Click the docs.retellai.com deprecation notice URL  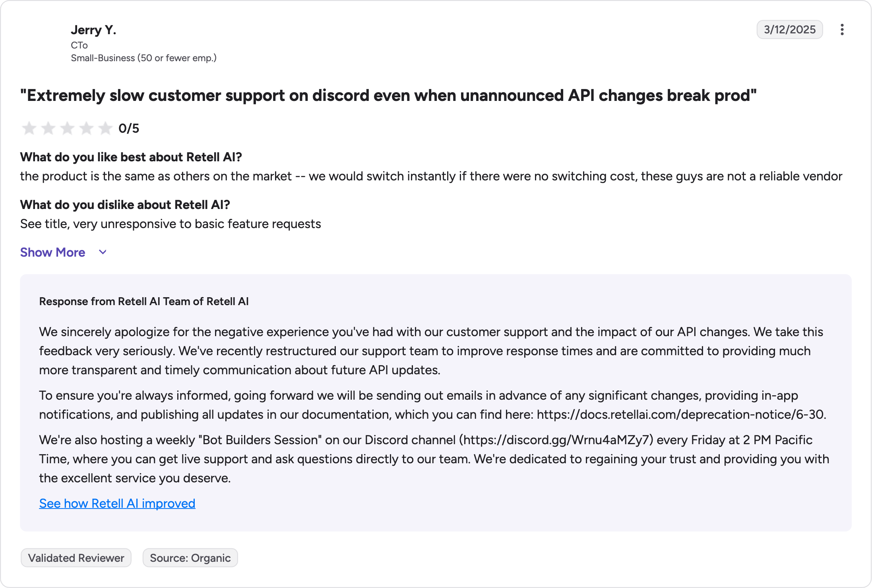[681, 414]
